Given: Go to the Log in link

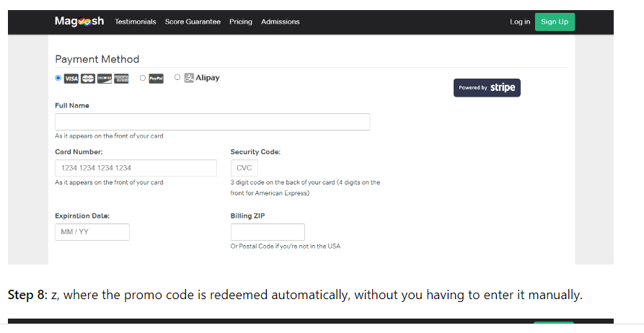Looking at the screenshot, I should pos(520,22).
